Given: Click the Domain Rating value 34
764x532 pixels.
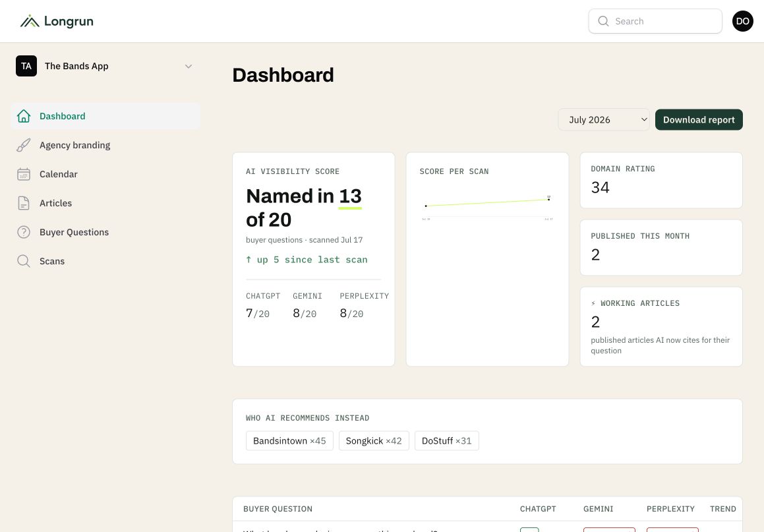Looking at the screenshot, I should 601,188.
